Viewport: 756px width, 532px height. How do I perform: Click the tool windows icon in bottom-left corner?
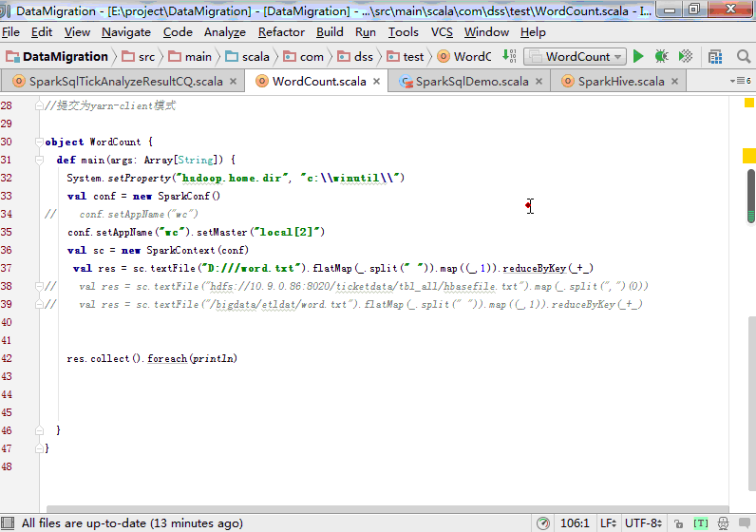pyautogui.click(x=8, y=523)
